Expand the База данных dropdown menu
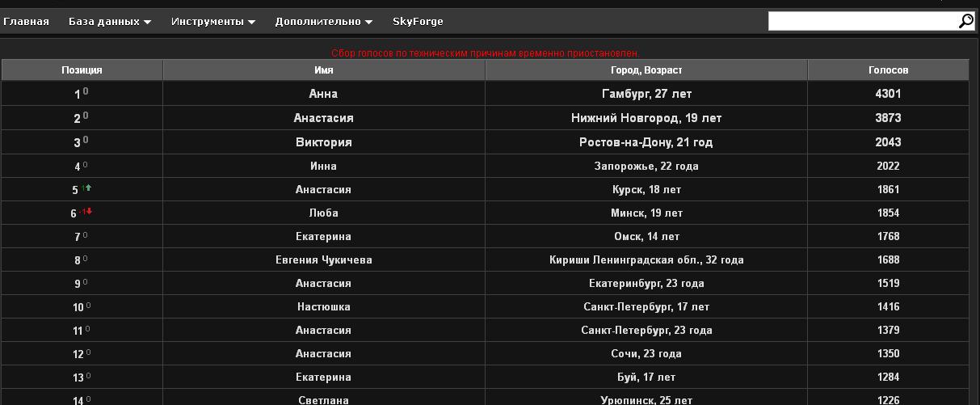The height and width of the screenshot is (405, 980). point(110,21)
